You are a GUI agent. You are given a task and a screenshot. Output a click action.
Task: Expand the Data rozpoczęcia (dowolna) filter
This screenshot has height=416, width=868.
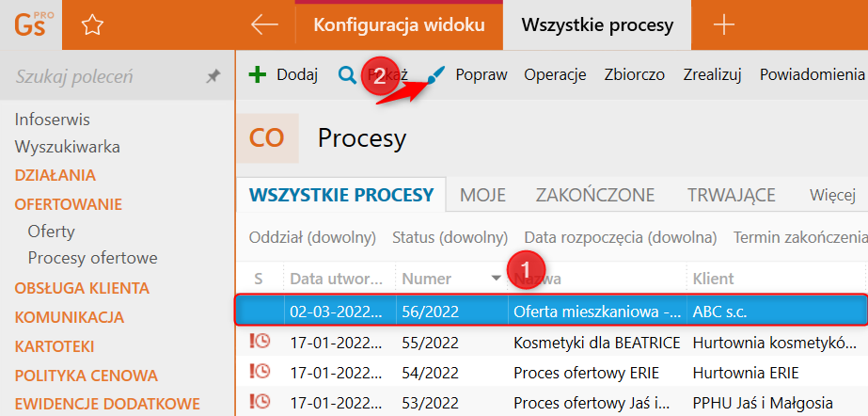coord(621,237)
